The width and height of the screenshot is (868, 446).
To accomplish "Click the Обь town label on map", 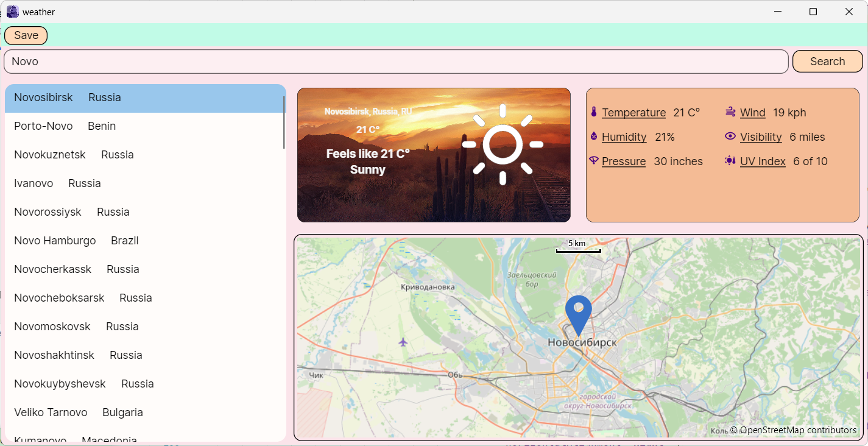I will pos(455,375).
